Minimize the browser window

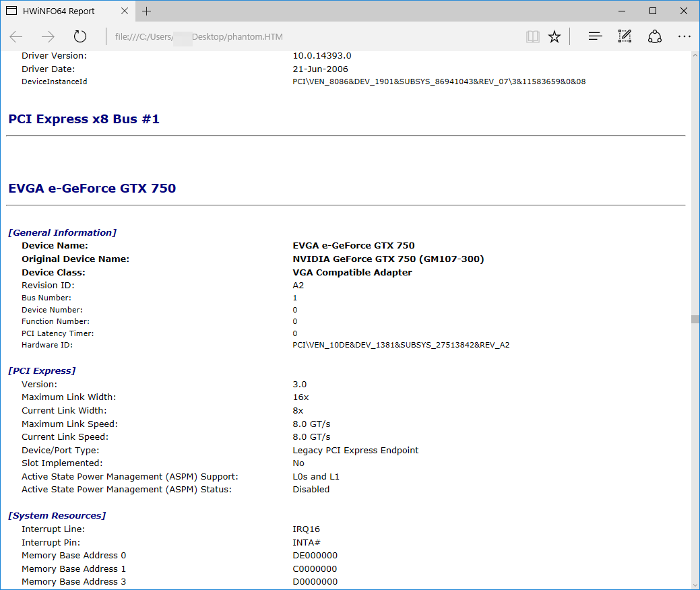[622, 11]
